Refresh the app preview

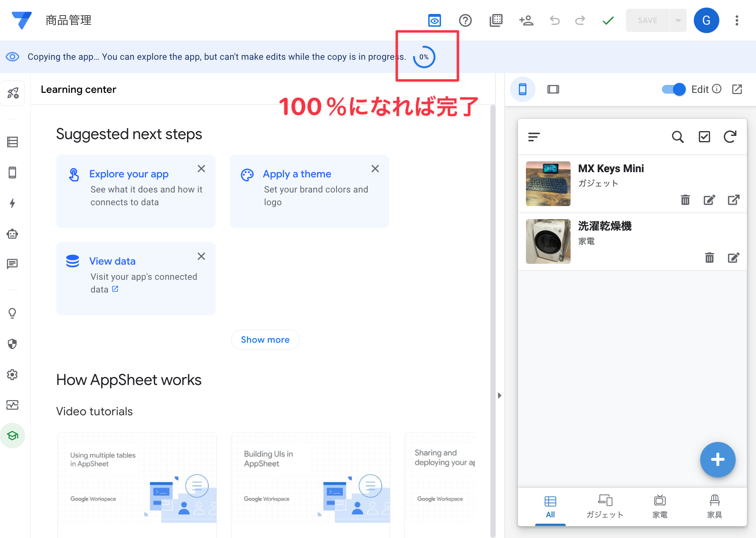[x=730, y=137]
